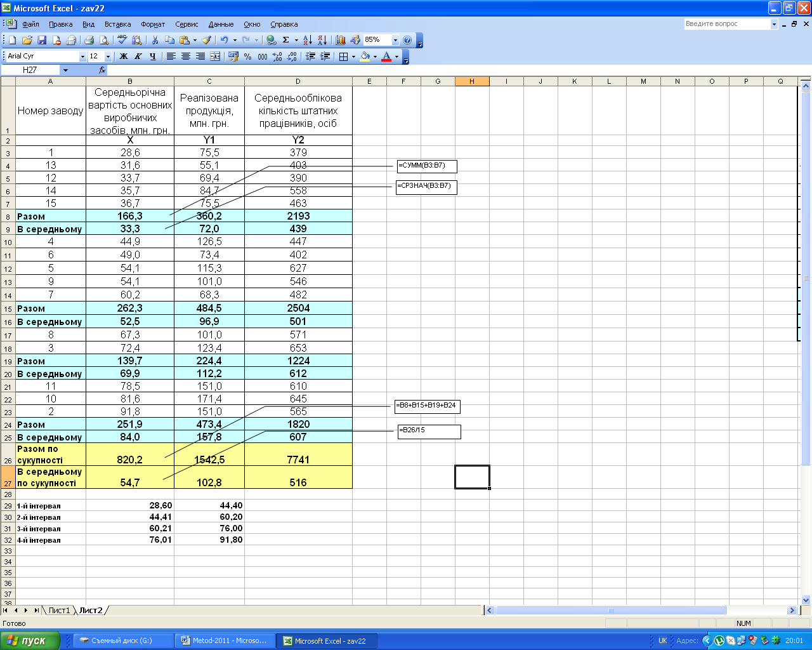This screenshot has height=650, width=812.
Task: Click in the 'Введите вопрос' help box
Action: tap(727, 23)
